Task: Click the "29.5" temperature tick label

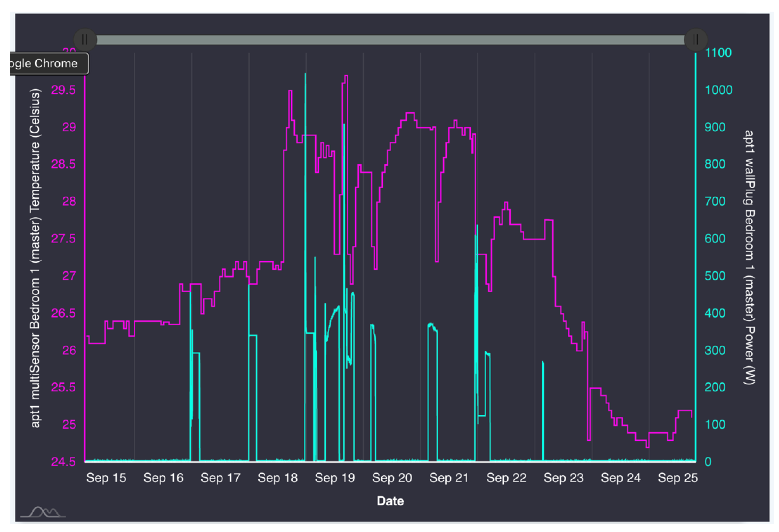Action: tap(63, 90)
